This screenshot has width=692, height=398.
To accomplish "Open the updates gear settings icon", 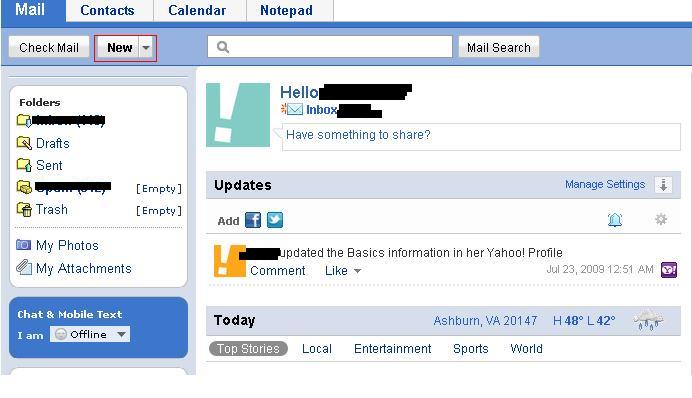I will tap(661, 219).
